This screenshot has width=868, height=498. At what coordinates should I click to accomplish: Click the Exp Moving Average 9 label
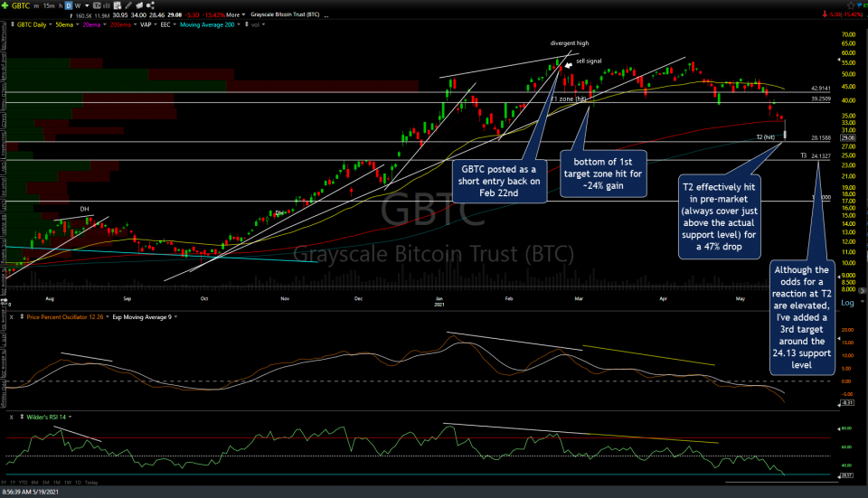[x=142, y=317]
